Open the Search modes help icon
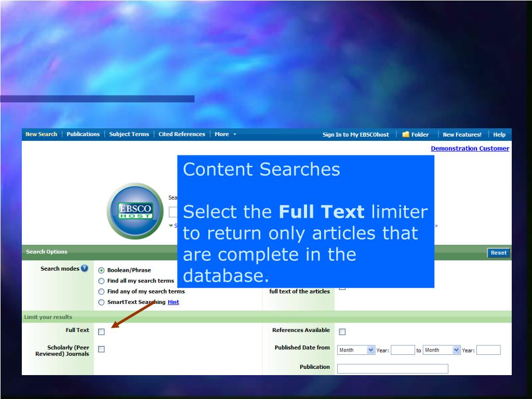 tap(85, 268)
